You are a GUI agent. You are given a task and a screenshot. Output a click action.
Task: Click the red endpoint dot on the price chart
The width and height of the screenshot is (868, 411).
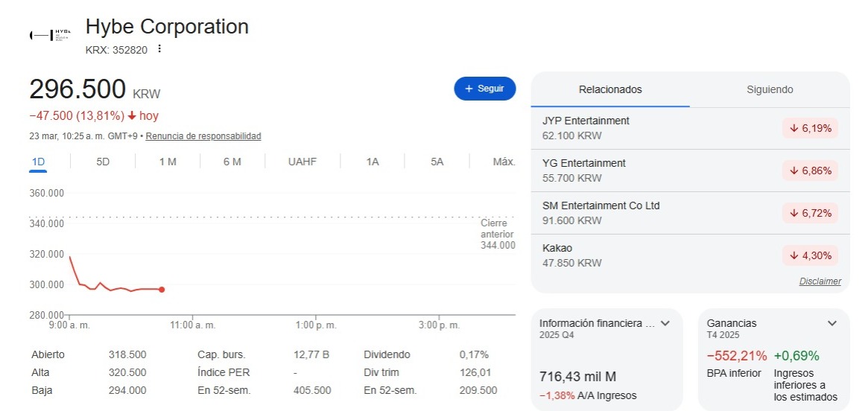162,290
